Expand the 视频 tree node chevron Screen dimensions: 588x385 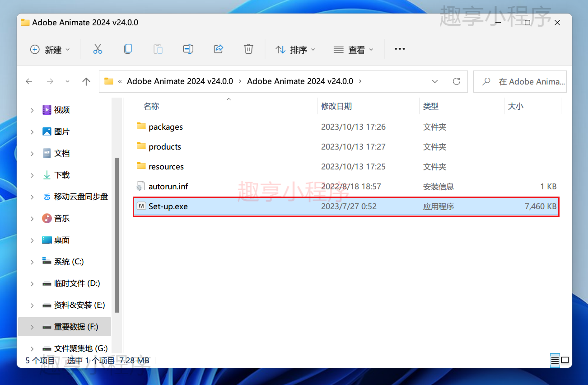click(x=32, y=110)
